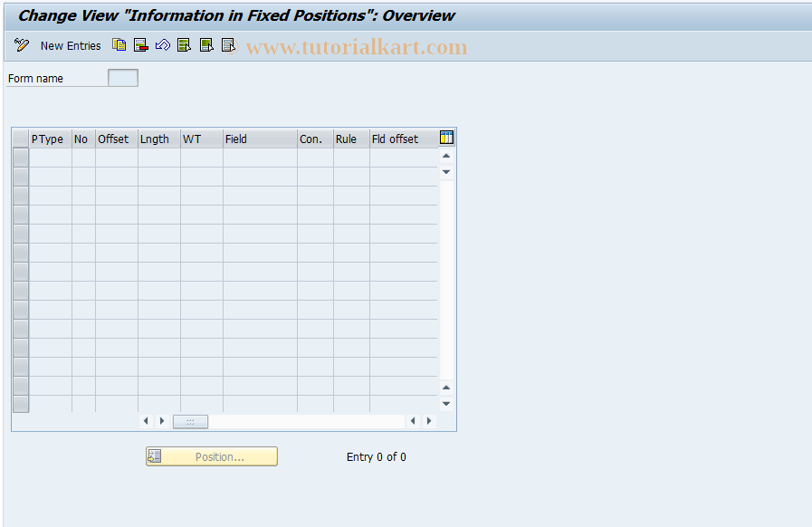Image resolution: width=812 pixels, height=527 pixels.
Task: Click the table's top scroll-up arrow
Action: (446, 156)
